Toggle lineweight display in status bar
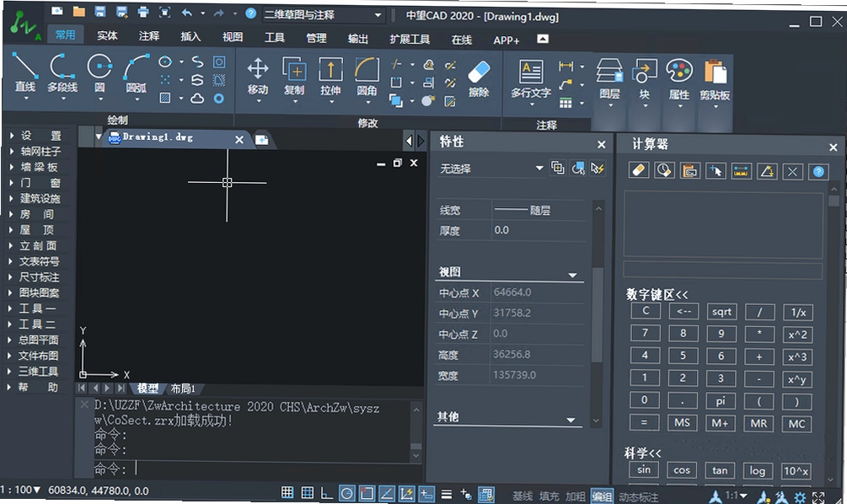The height and width of the screenshot is (504, 847). [446, 494]
